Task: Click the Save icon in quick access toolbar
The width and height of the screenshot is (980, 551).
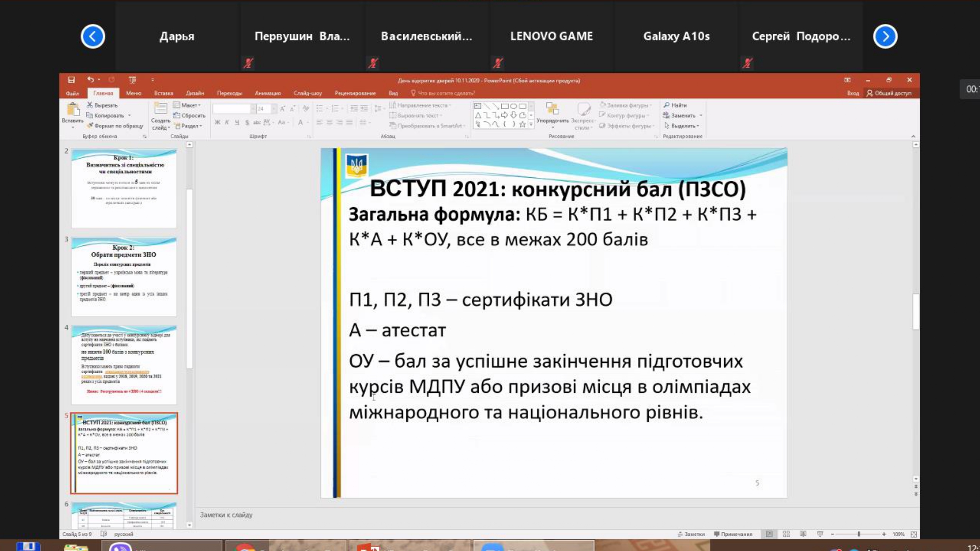Action: [x=72, y=80]
